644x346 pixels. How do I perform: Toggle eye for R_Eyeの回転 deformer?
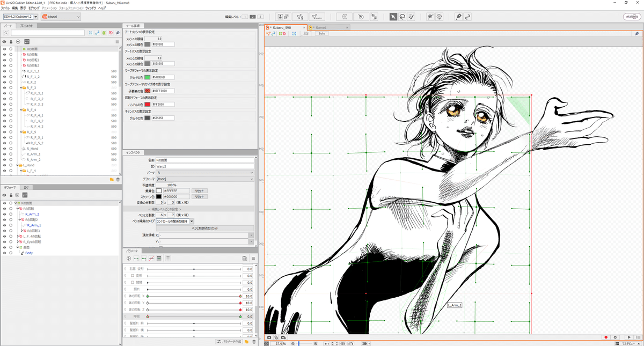(x=4, y=242)
